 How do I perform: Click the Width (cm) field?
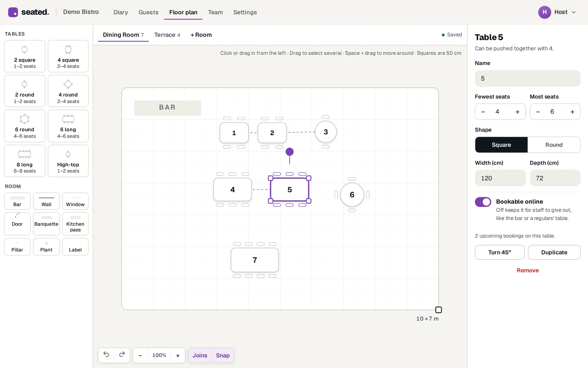click(x=500, y=178)
